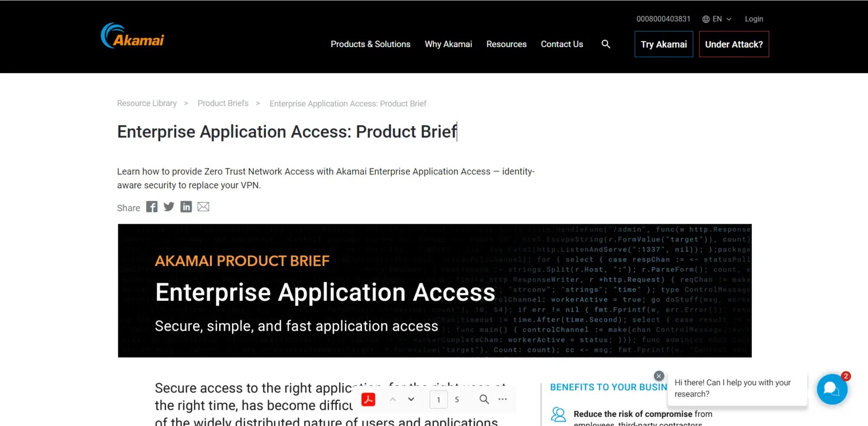Open the chat bubble widget
This screenshot has height=426, width=868.
point(832,389)
